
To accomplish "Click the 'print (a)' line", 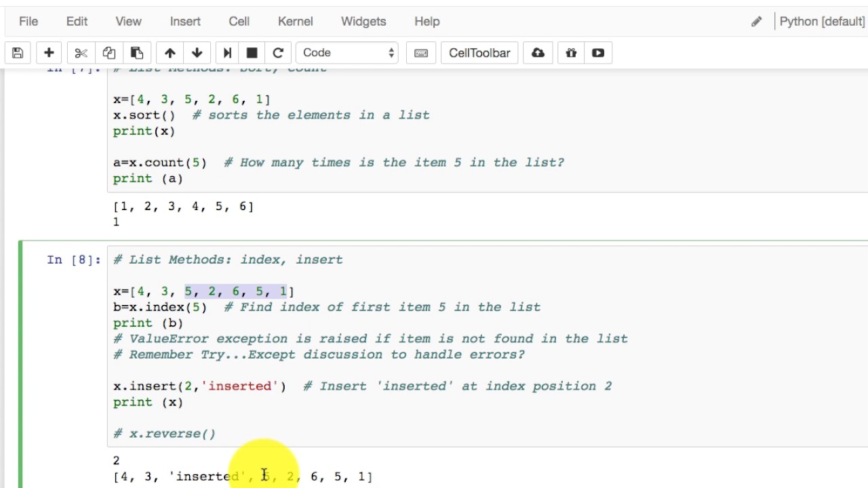I will [148, 178].
